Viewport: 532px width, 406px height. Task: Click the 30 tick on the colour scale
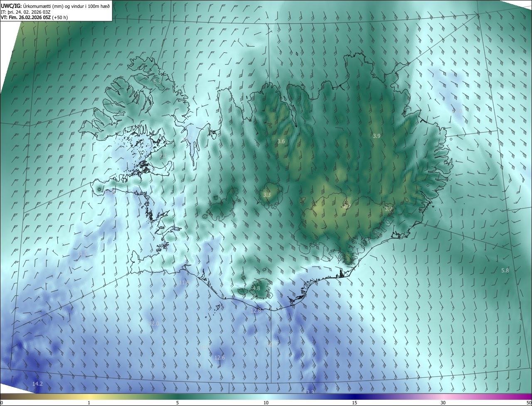[x=443, y=403]
